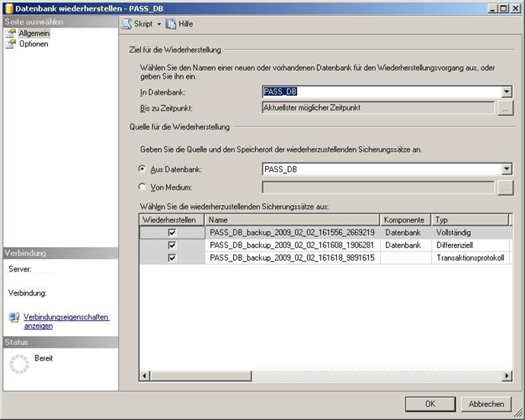
Task: Expand the Aus Datenbank source dropdown
Action: coord(507,169)
